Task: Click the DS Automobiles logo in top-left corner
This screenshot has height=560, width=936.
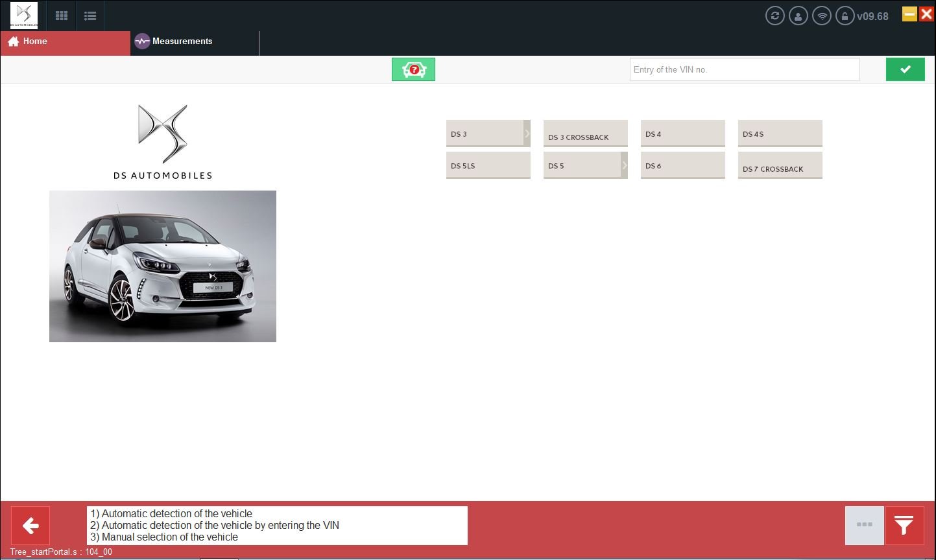Action: click(x=23, y=15)
